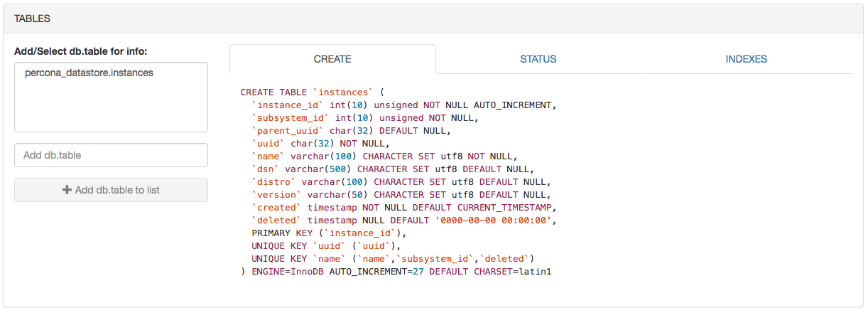Click the `parent_uuid` char(32) line
Screen dimensions: 868x313
(x=351, y=131)
